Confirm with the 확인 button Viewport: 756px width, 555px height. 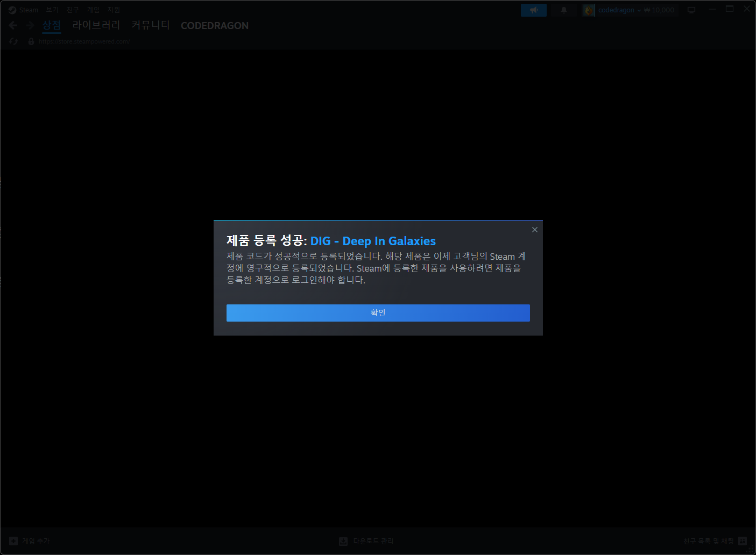click(x=378, y=313)
